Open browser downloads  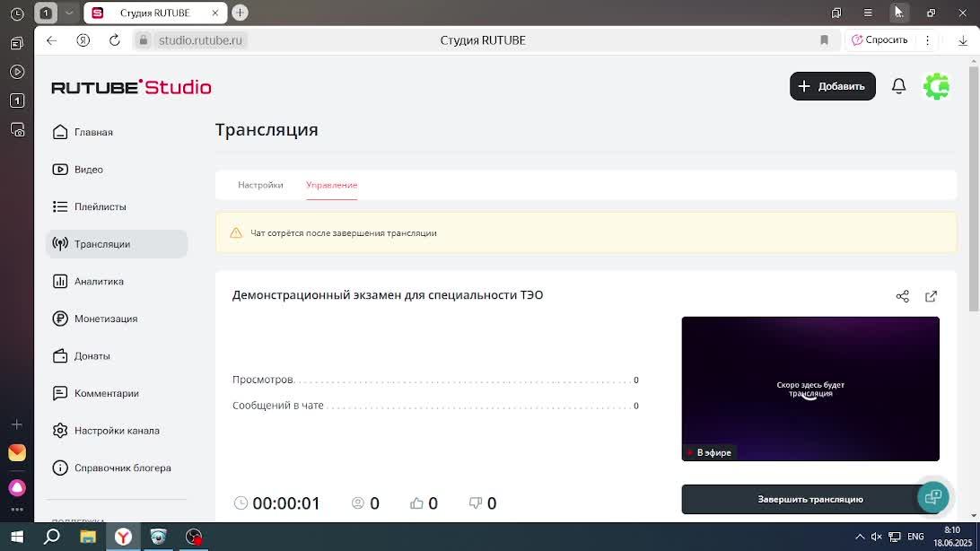(x=963, y=40)
